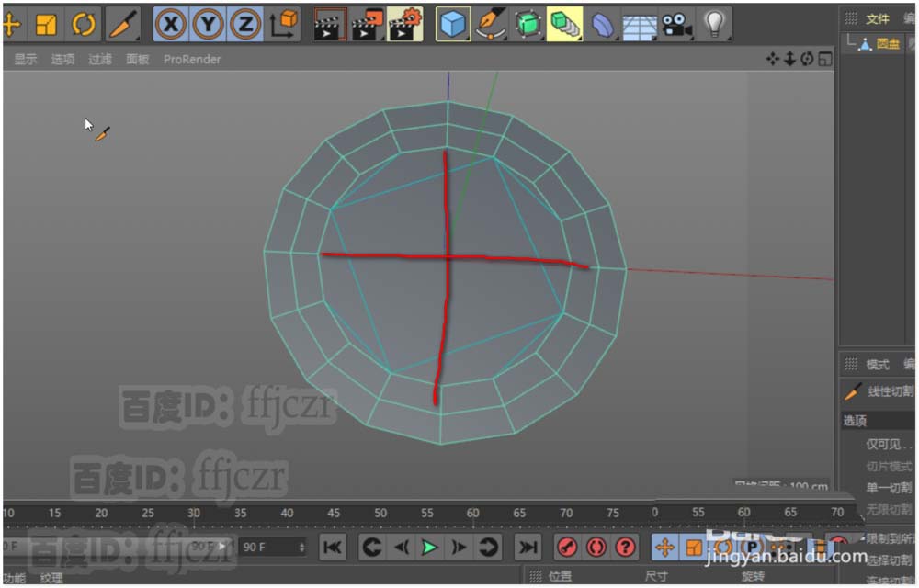Open Render Settings gear clapperboard icon

point(403,25)
